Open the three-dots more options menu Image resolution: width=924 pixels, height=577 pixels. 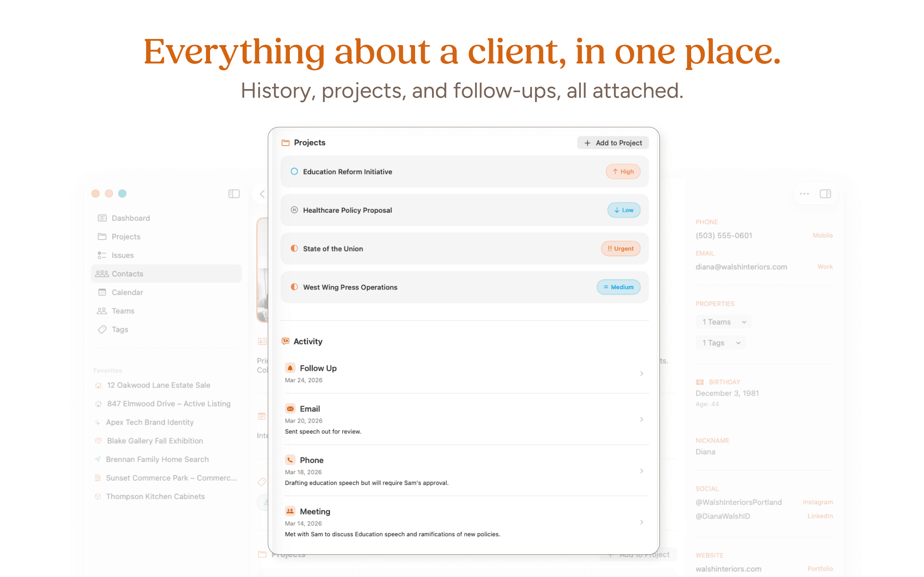(x=804, y=194)
